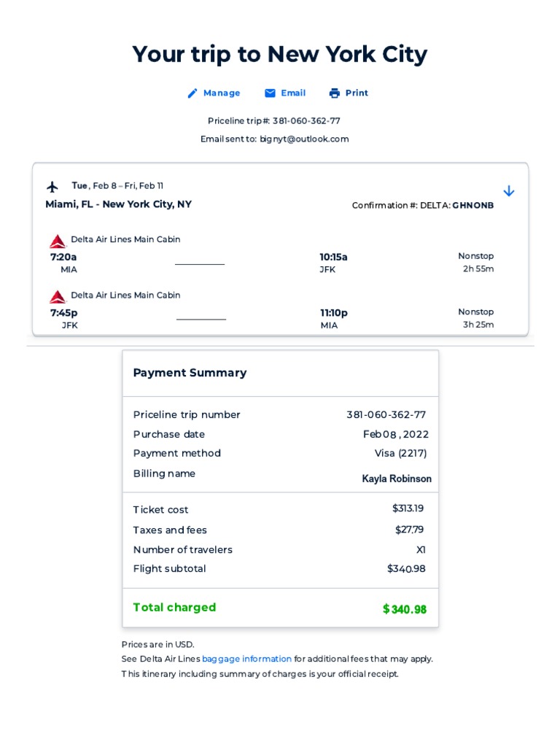Click the Email envelope icon
This screenshot has height=747, width=560.
coord(270,93)
